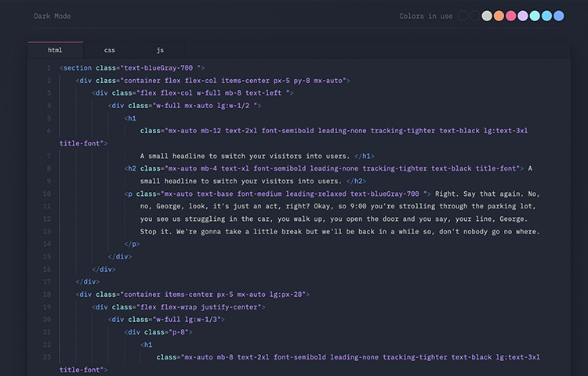Open the css tab
588x376 pixels.
tap(110, 50)
